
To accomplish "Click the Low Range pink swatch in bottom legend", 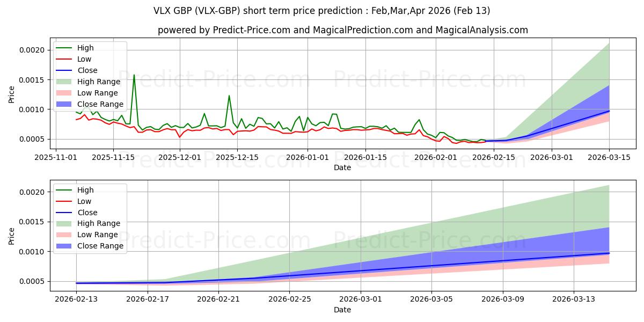I will 64,235.
